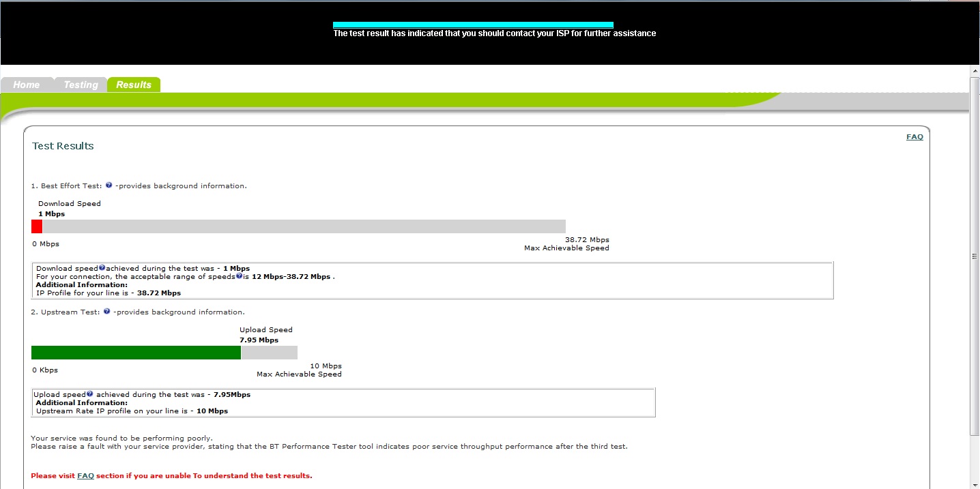Click the 'contact your ISP' banner message
Image resolution: width=980 pixels, height=489 pixels.
pos(494,33)
